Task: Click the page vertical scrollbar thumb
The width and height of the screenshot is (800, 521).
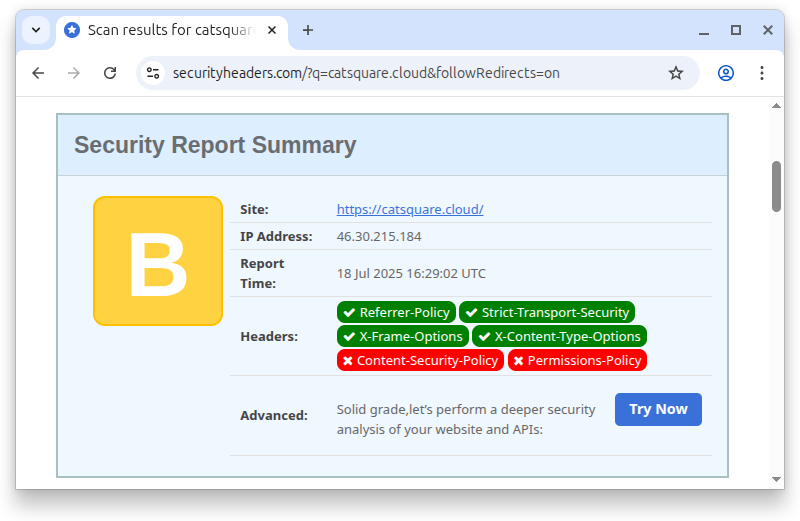Action: click(x=777, y=186)
